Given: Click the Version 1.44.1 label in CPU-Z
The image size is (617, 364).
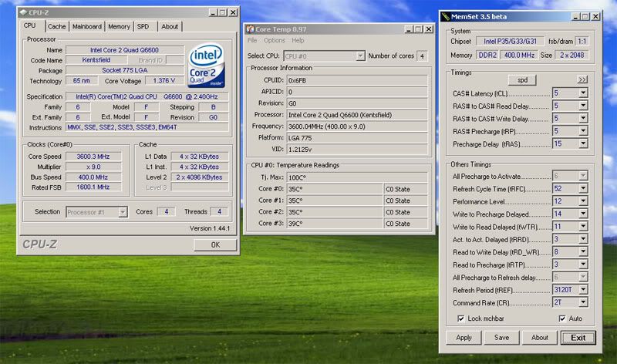Looking at the screenshot, I should pyautogui.click(x=210, y=228).
